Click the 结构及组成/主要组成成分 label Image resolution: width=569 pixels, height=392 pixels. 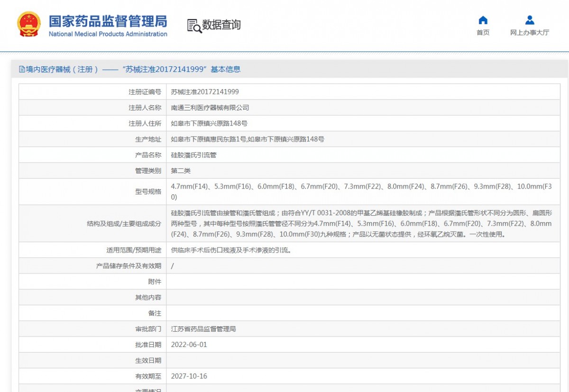124,223
